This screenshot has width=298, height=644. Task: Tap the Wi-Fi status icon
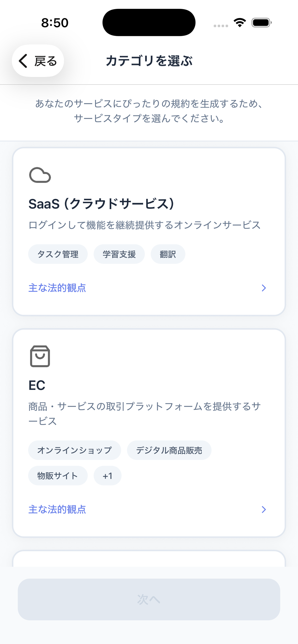click(x=239, y=23)
